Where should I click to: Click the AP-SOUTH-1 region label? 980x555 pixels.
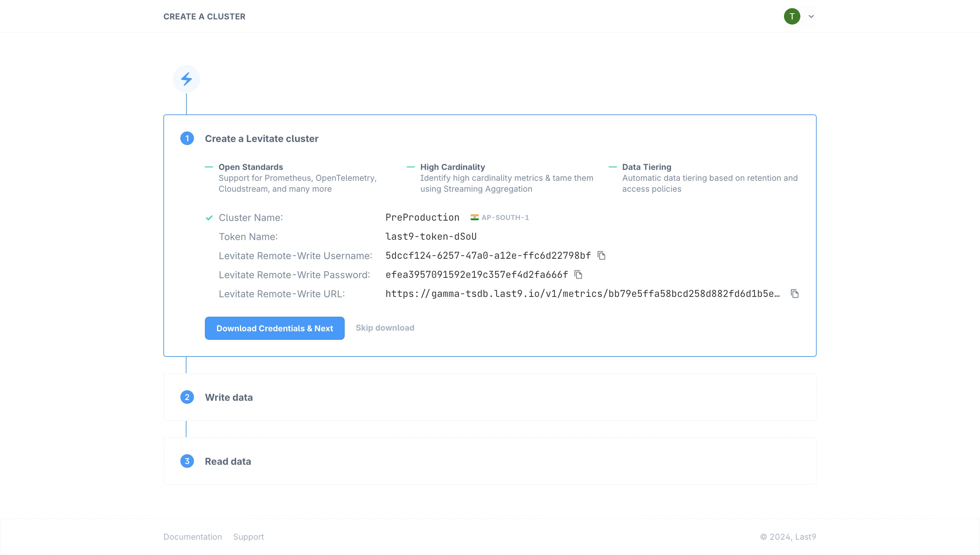pos(505,217)
